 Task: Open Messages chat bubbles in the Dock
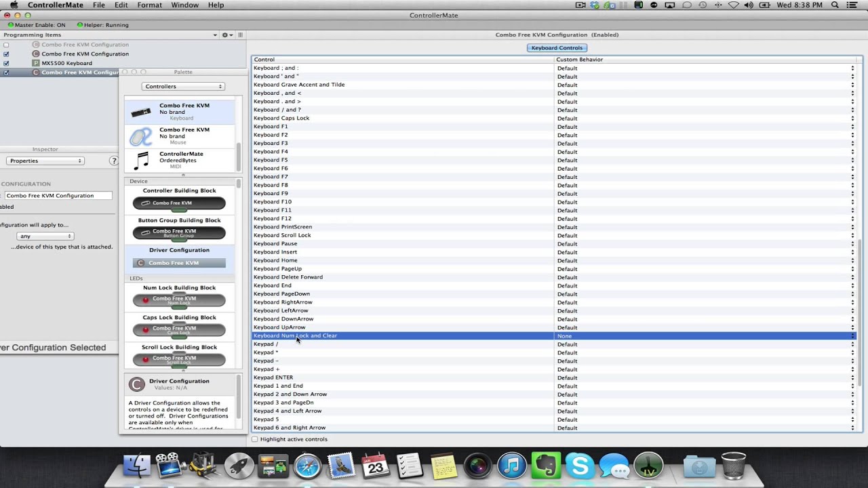tap(614, 466)
